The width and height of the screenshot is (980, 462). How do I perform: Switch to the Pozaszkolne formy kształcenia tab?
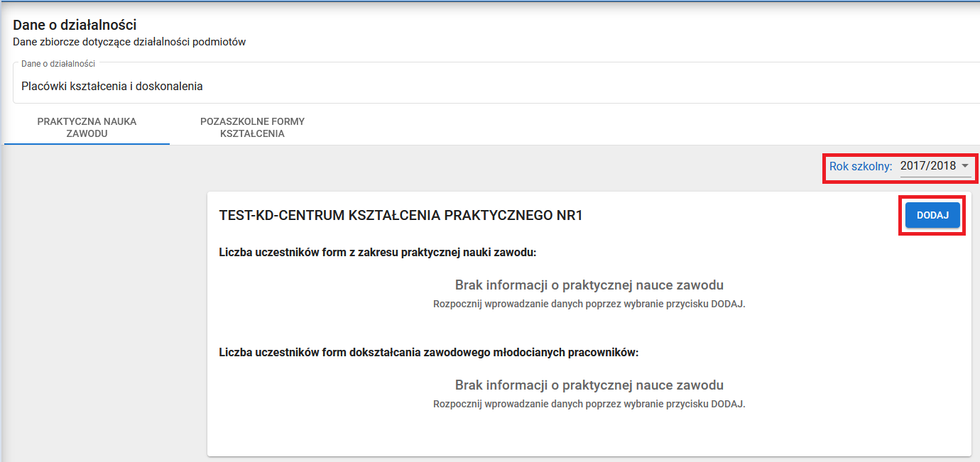pos(252,128)
